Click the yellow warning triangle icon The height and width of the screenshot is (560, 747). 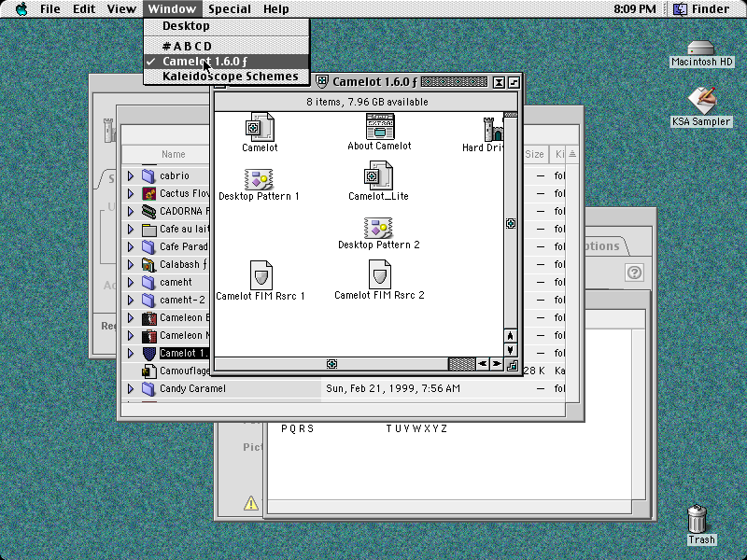tap(251, 503)
